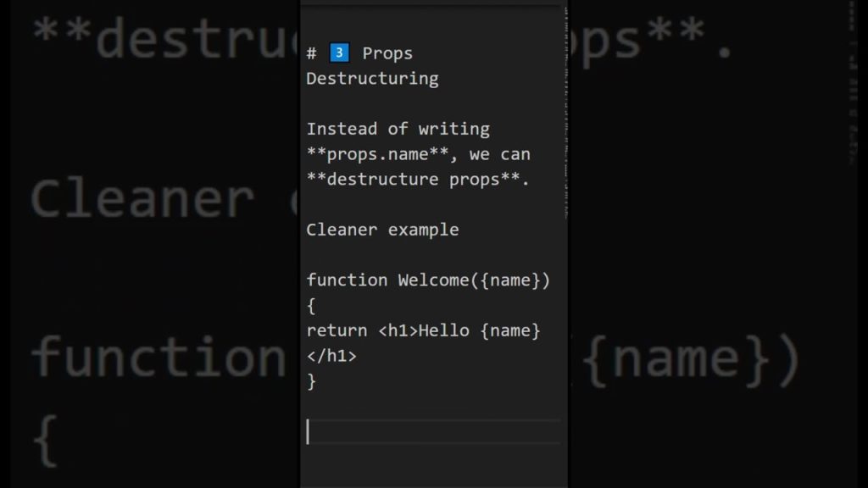This screenshot has height=488, width=868.
Task: Click the opening curly brace below Welcome
Action: [311, 306]
